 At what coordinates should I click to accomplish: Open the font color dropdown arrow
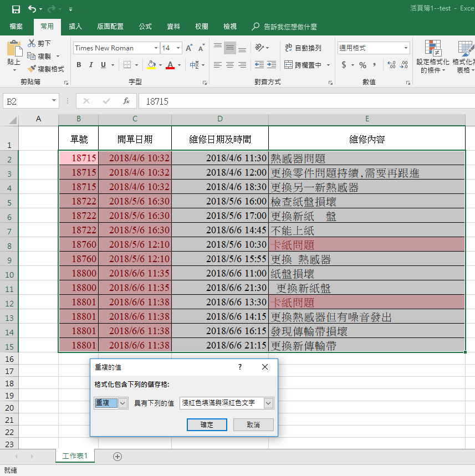point(179,65)
